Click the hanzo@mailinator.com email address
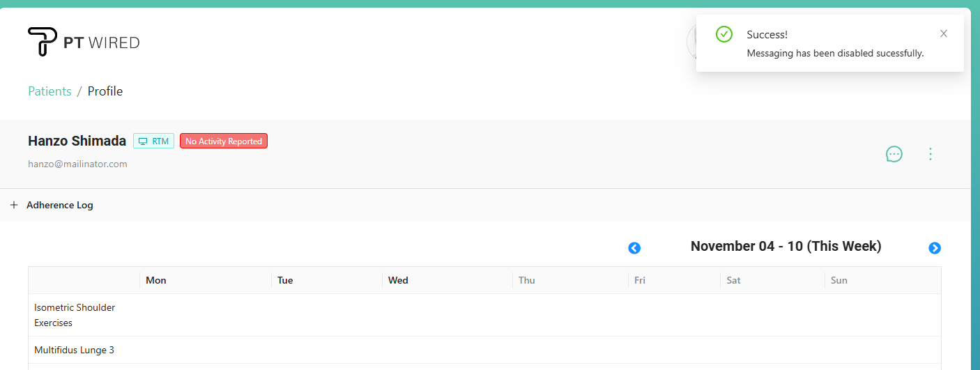 [77, 164]
